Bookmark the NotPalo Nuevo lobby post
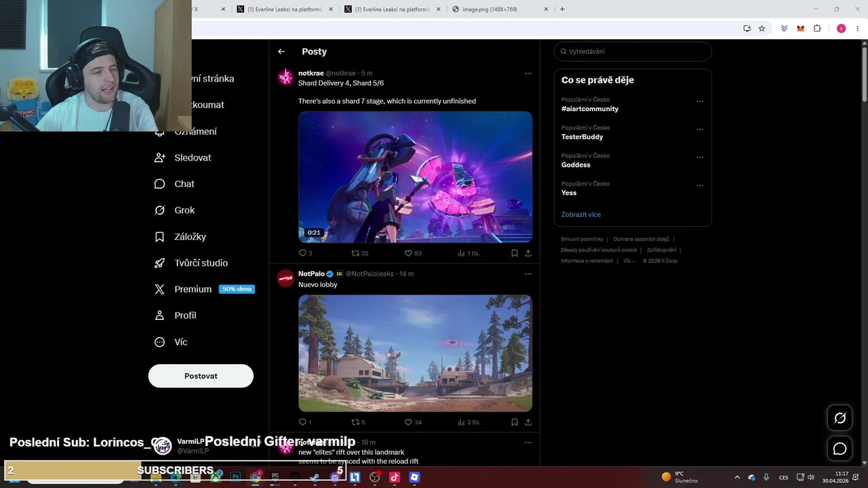 pyautogui.click(x=515, y=422)
